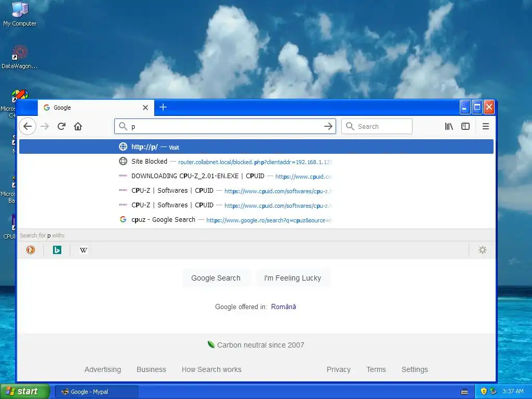This screenshot has width=532, height=399.
Task: Click Google - Mypal taskbar button
Action: [96, 392]
